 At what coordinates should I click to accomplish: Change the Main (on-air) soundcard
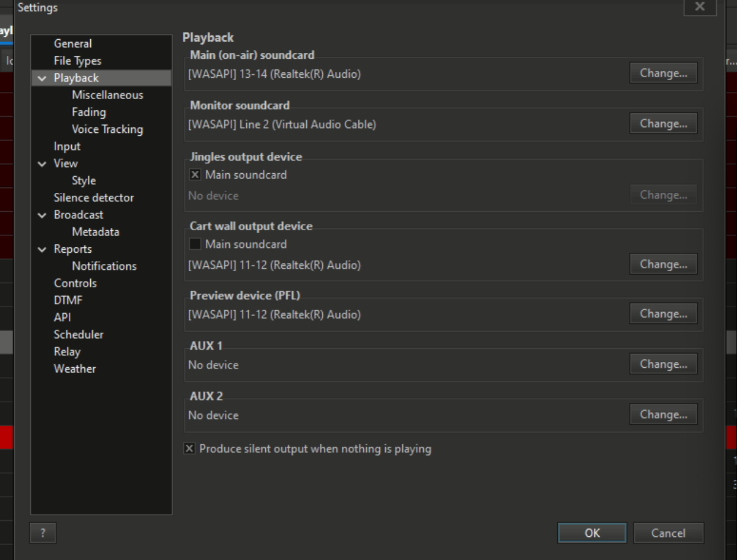click(663, 74)
